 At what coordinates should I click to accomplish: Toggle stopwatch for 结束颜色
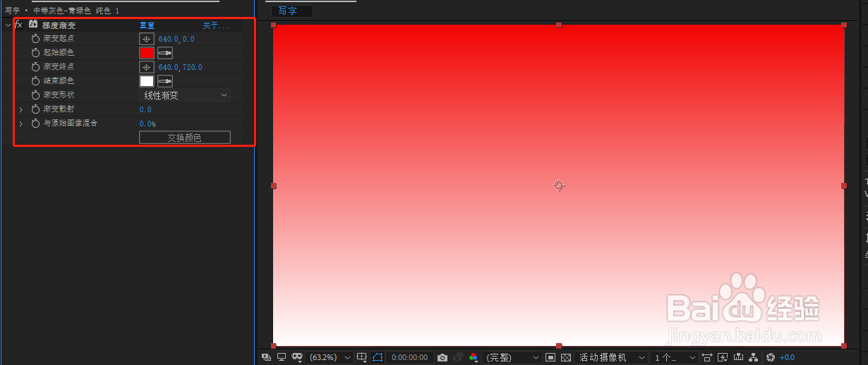click(x=35, y=81)
